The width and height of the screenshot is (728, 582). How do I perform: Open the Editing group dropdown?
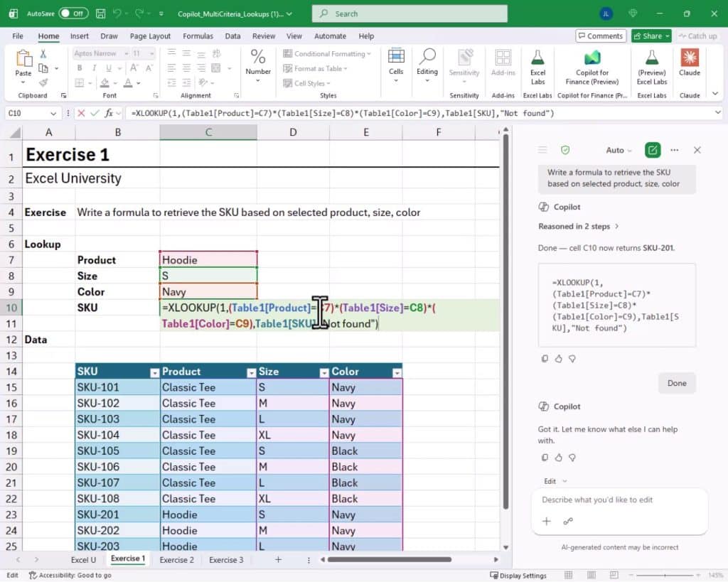[427, 65]
